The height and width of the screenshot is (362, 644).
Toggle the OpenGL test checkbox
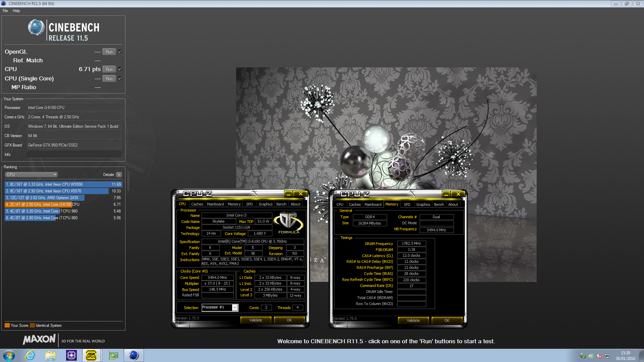click(120, 52)
